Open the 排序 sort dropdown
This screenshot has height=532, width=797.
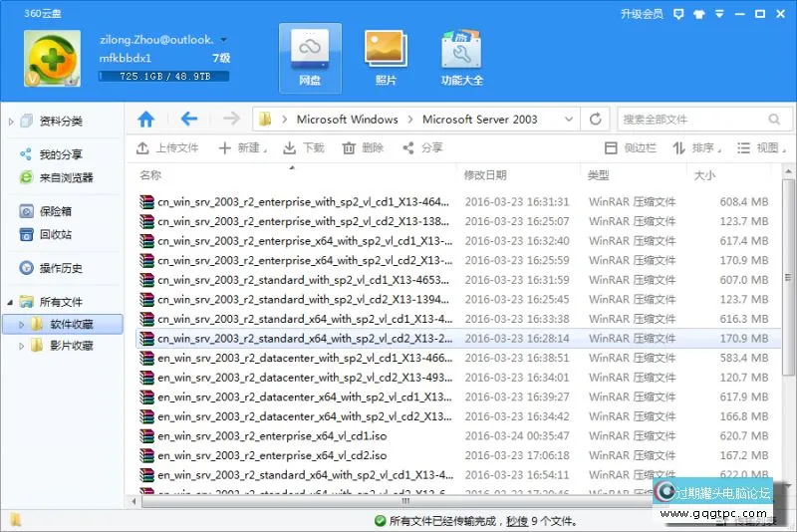coord(696,147)
